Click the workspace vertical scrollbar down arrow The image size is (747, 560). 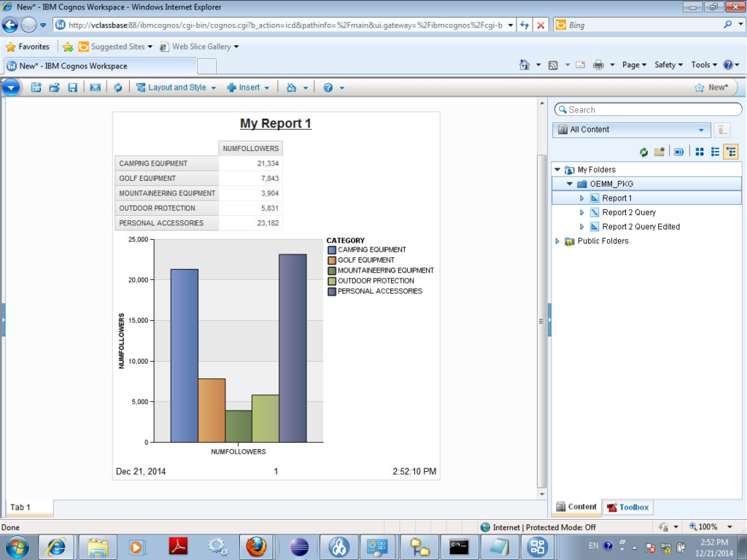pyautogui.click(x=542, y=494)
